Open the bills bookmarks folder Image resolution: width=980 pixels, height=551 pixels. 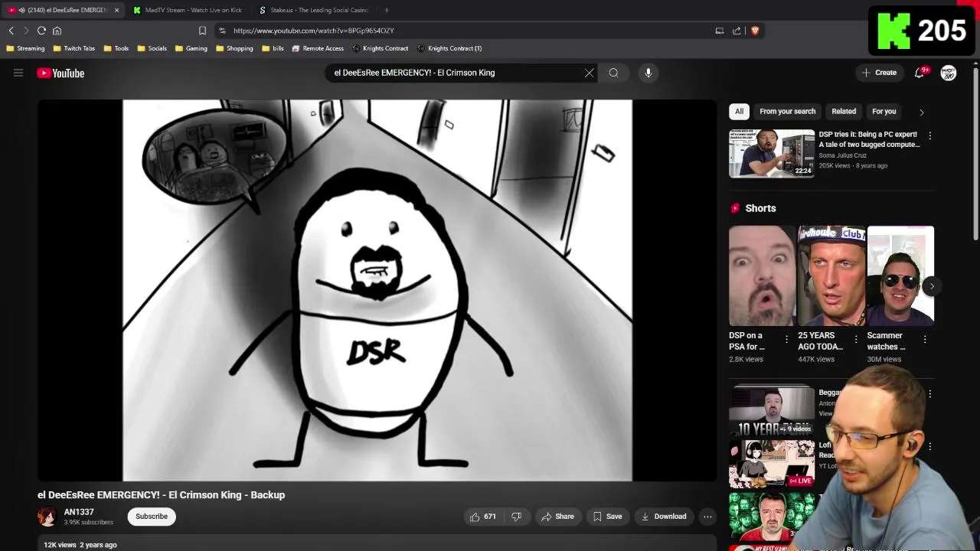273,48
